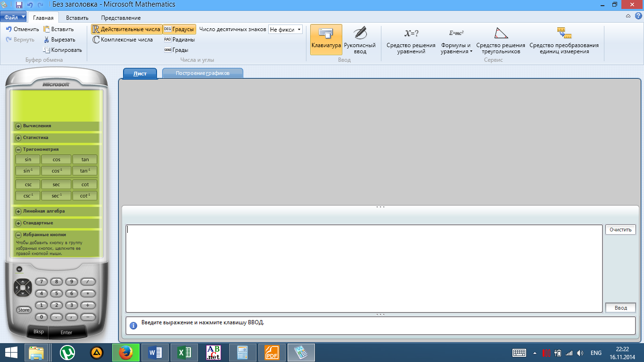This screenshot has height=362, width=644.
Task: Click the inverse cosine cos⁻¹ button
Action: [56, 171]
